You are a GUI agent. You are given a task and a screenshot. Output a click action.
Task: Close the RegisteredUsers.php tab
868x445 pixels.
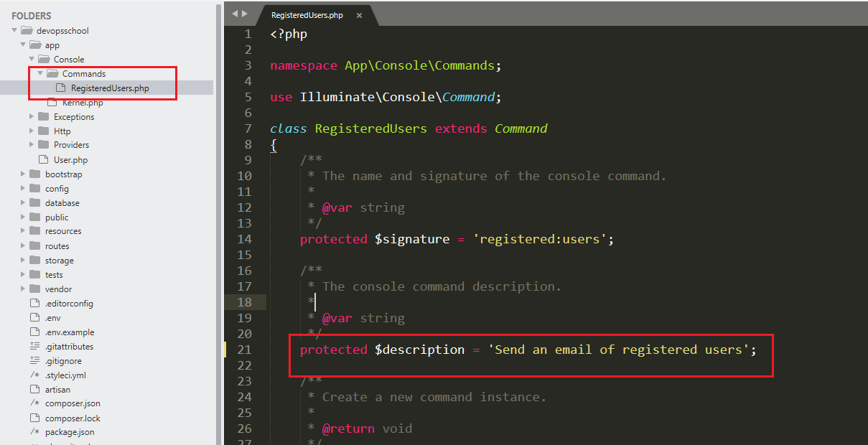point(359,15)
